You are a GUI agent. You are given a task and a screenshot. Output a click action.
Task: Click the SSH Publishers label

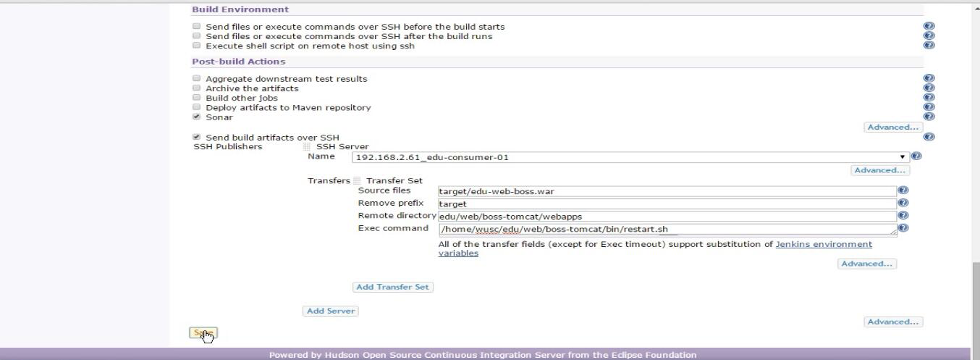[x=228, y=146]
